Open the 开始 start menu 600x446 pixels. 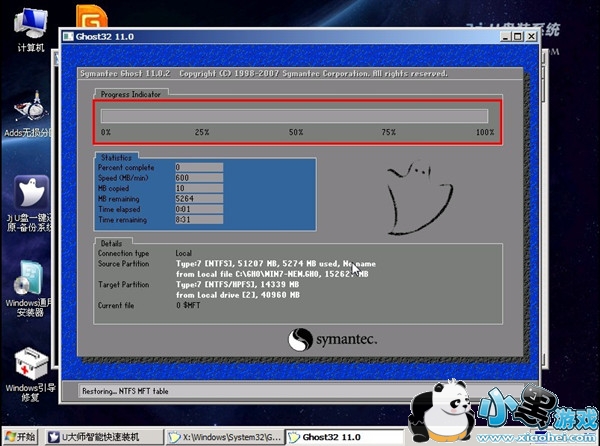click(x=20, y=436)
